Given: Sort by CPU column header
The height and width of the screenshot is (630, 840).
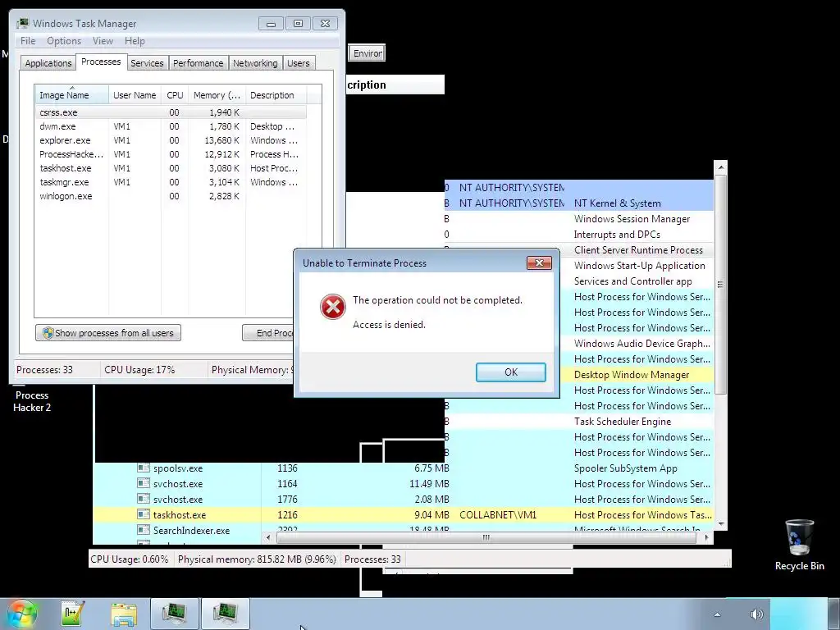Looking at the screenshot, I should [175, 95].
